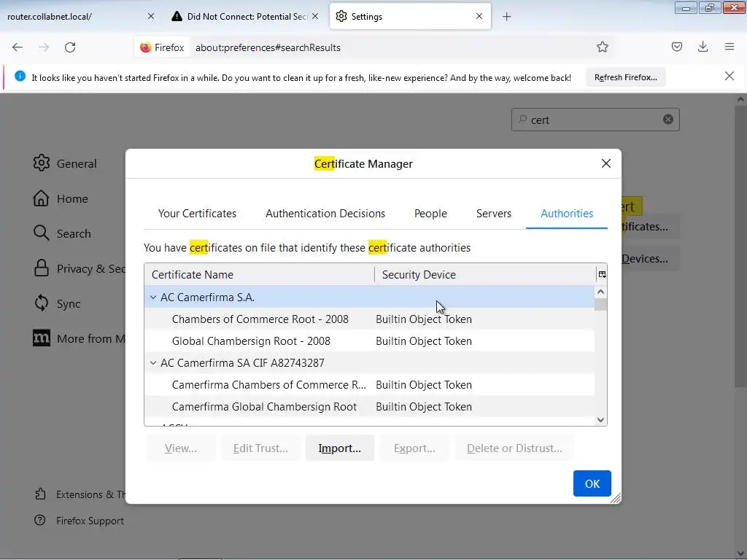
Task: Open Privacy & Security lock icon
Action: pos(42,268)
